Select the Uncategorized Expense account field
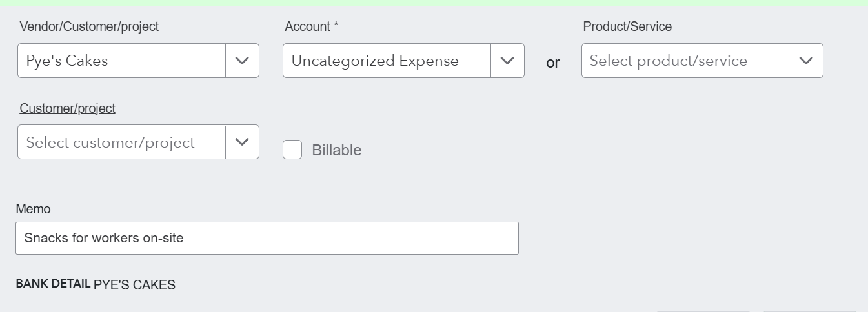868x312 pixels. 387,61
